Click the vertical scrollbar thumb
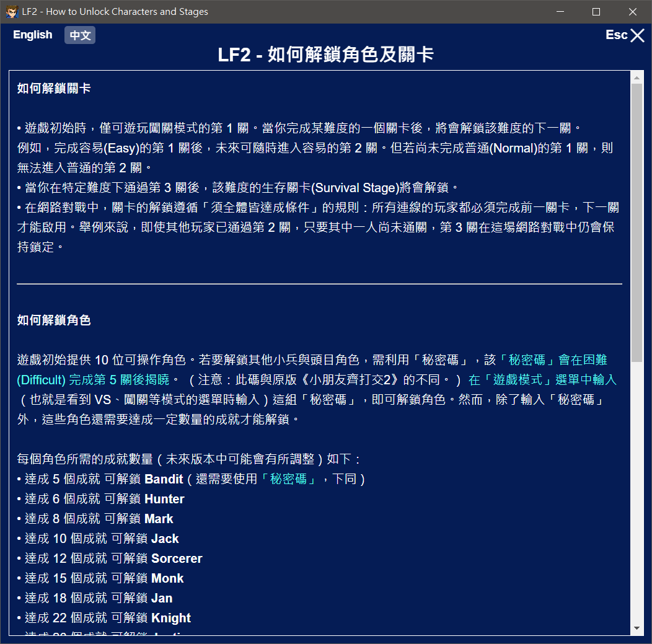The width and height of the screenshot is (652, 644). [x=637, y=223]
